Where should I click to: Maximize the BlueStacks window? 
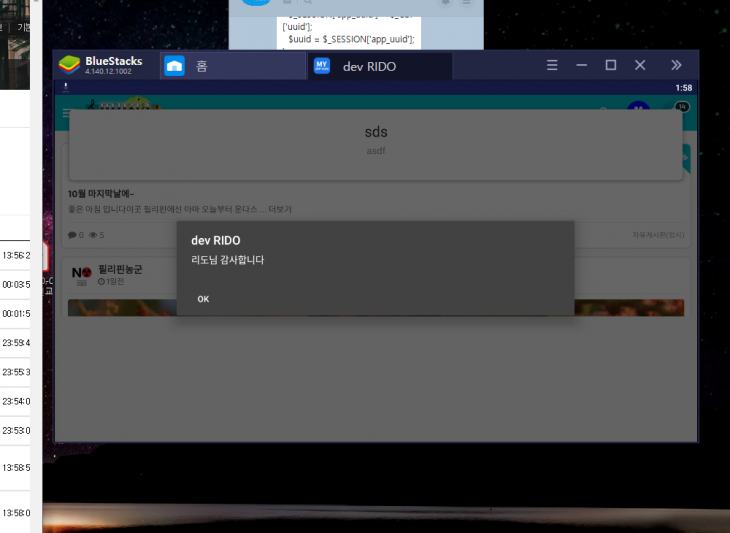coord(611,65)
